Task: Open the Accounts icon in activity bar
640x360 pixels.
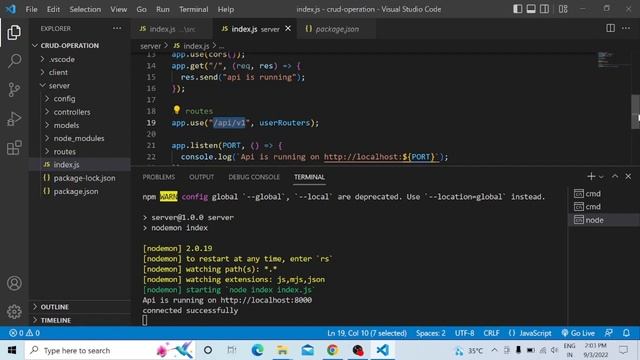Action: [x=14, y=283]
